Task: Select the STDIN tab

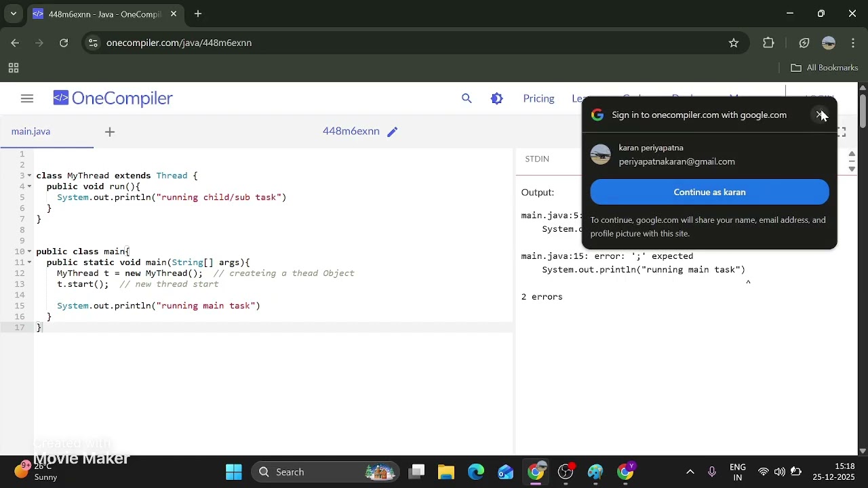Action: [537, 159]
